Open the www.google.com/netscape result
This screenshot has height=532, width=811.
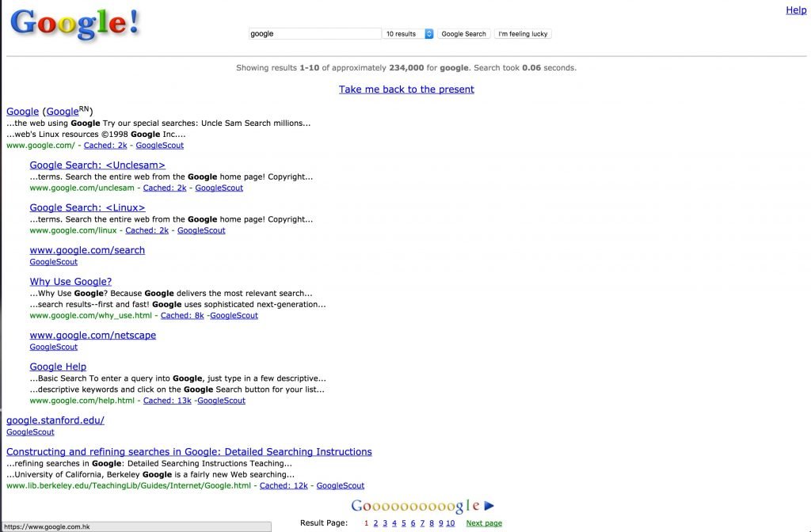(93, 335)
